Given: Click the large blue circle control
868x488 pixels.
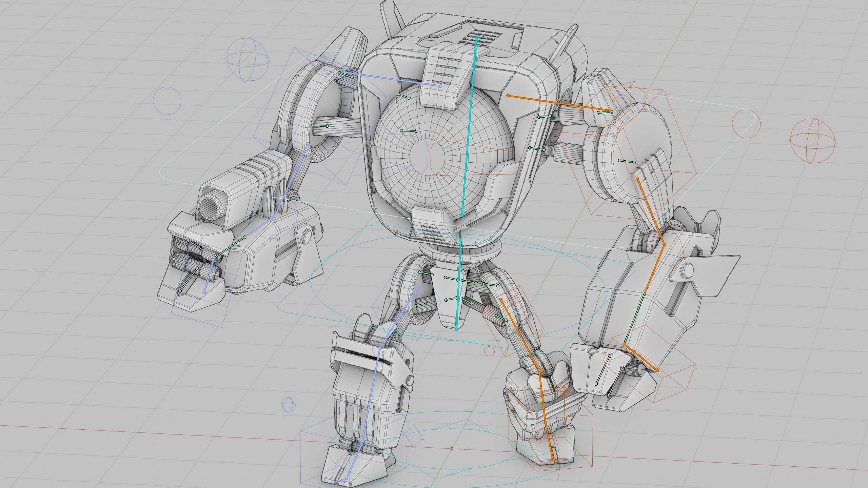Looking at the screenshot, I should point(167,100).
